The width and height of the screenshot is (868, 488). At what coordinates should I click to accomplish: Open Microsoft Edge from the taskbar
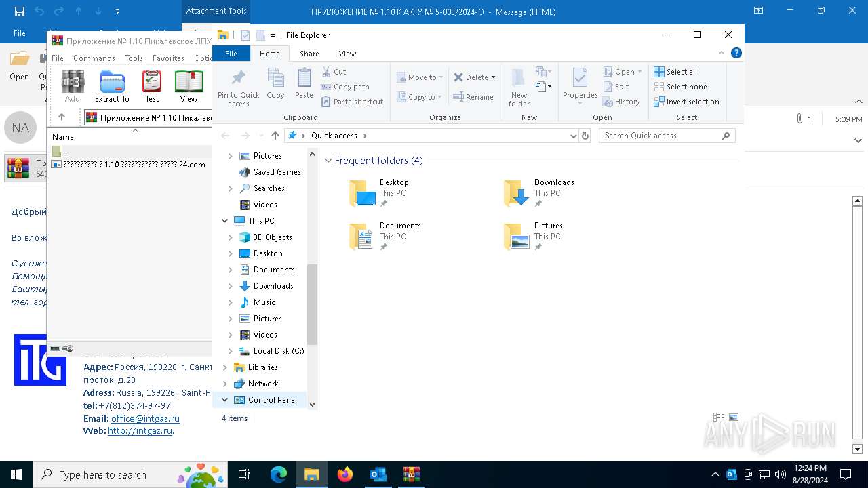(279, 474)
